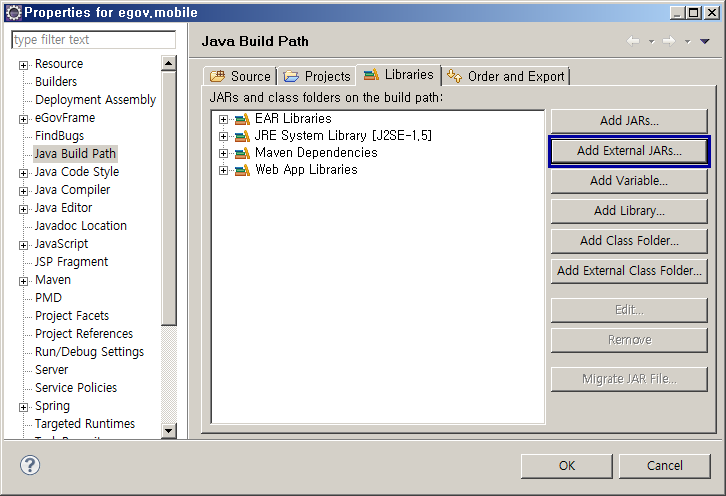Confirm with the OK button
Image resolution: width=726 pixels, height=496 pixels.
(566, 465)
